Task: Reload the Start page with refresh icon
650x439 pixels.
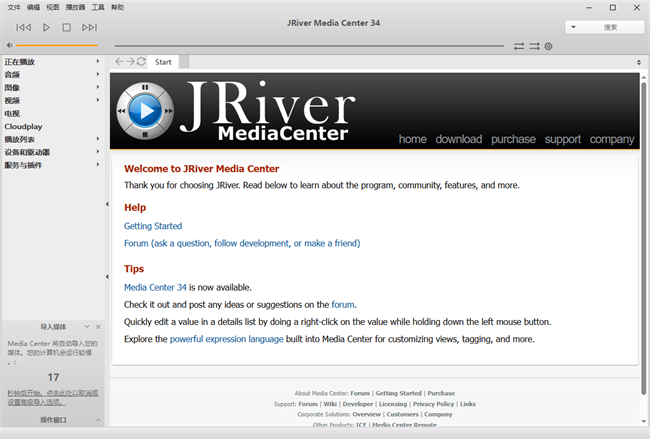Action: 141,62
